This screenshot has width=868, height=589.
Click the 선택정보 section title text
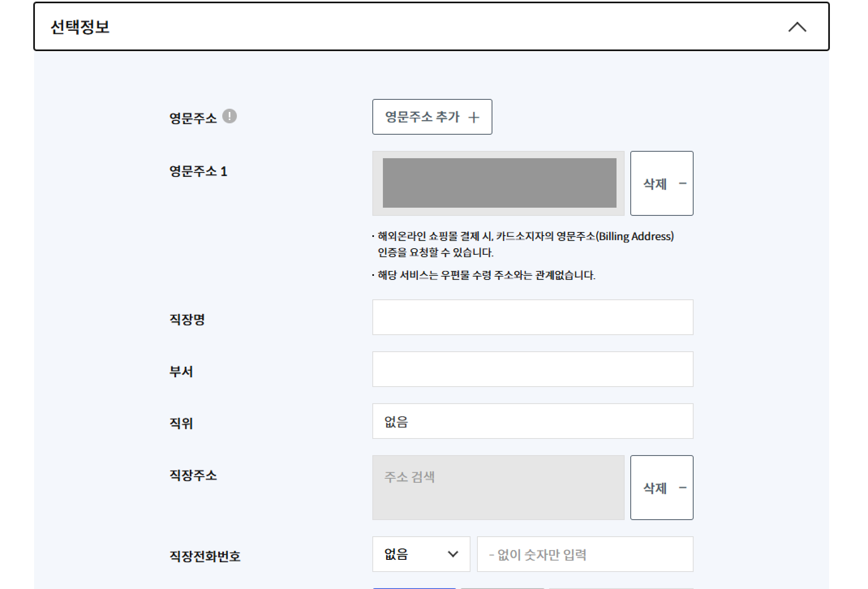coord(80,27)
